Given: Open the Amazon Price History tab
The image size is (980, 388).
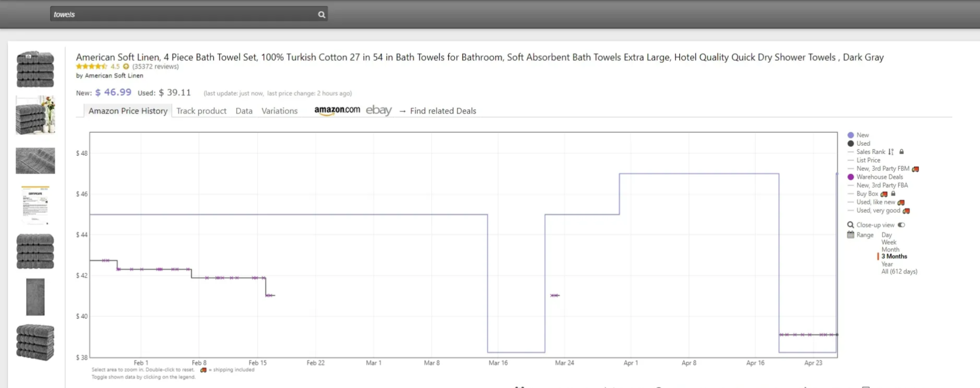Looking at the screenshot, I should pyautogui.click(x=128, y=111).
